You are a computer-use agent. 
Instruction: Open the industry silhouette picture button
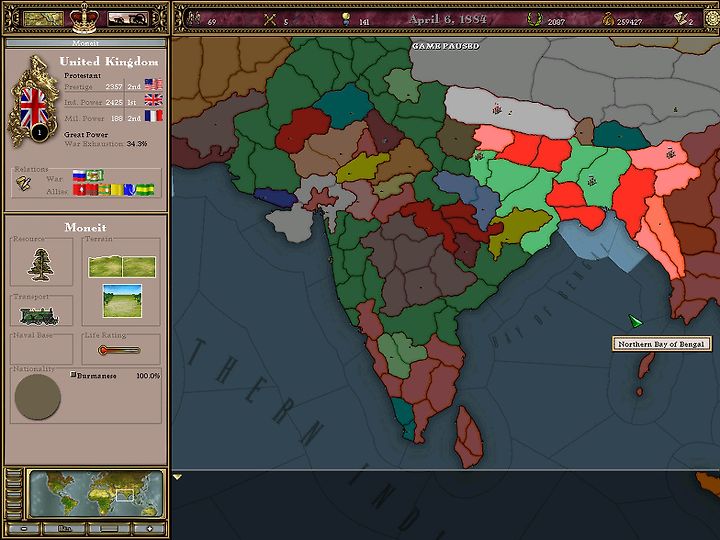coord(128,19)
